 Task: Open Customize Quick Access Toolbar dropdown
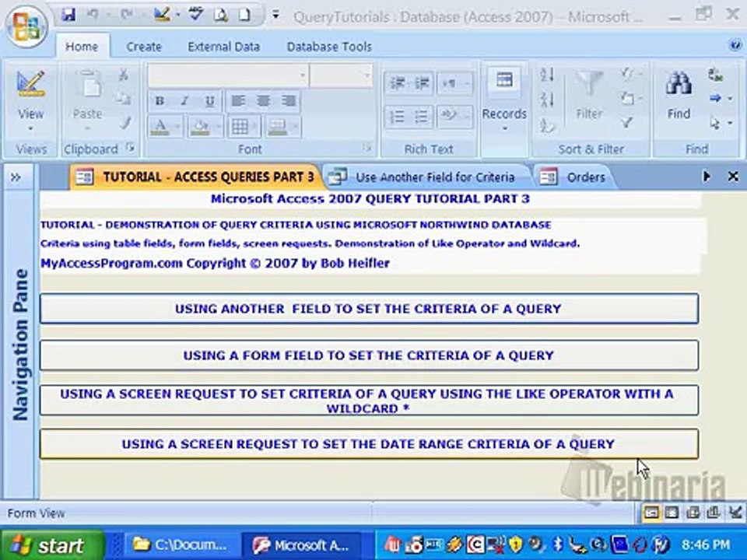(x=275, y=15)
